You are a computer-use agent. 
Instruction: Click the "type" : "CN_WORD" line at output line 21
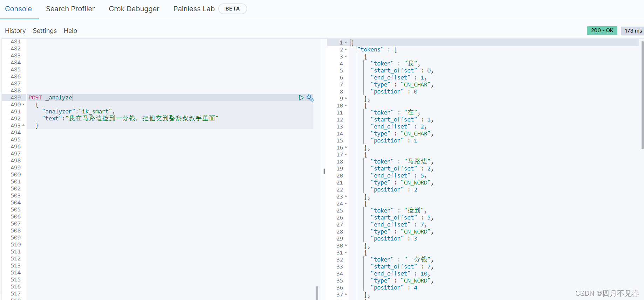coord(402,182)
